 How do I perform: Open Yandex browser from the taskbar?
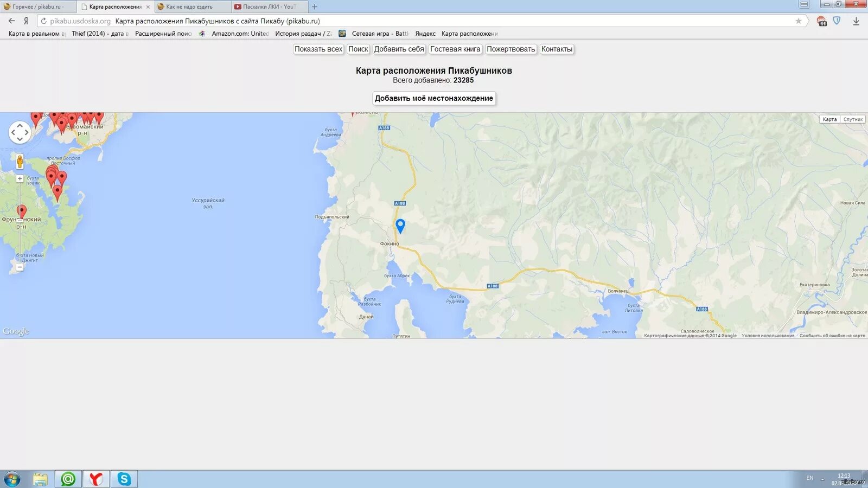pos(96,479)
